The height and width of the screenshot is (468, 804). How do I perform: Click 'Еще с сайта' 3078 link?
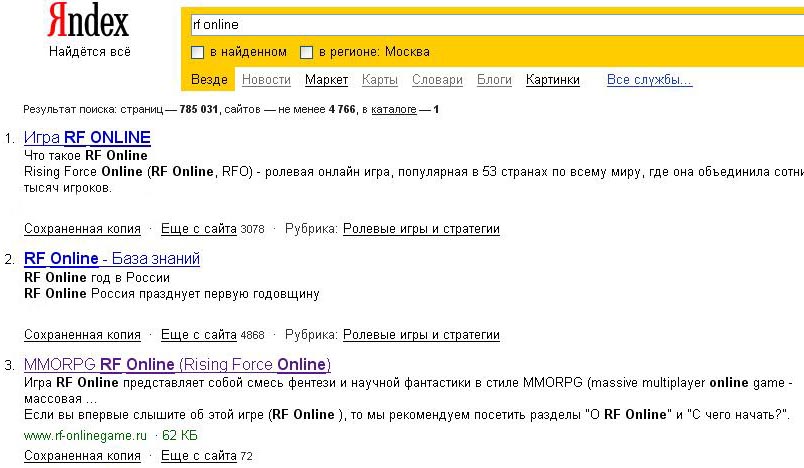(198, 229)
